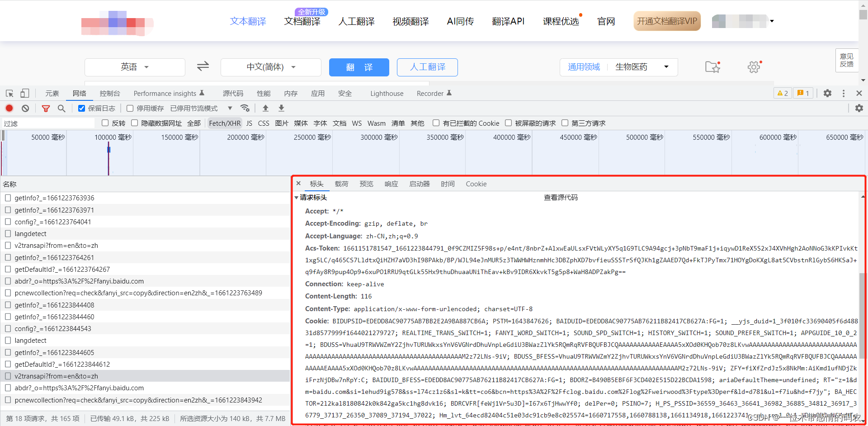
Task: Import HAR file upload icon
Action: pyautogui.click(x=266, y=108)
